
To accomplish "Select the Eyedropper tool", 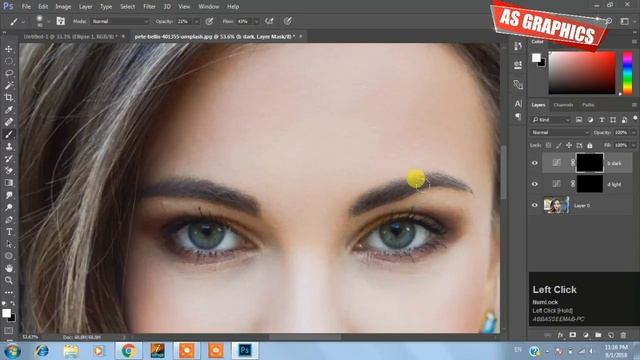I will click(9, 110).
